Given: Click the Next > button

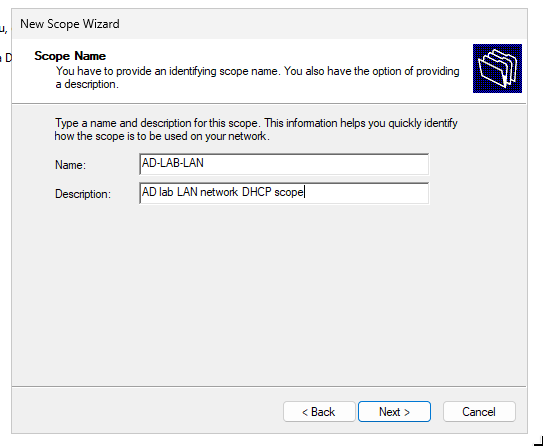Looking at the screenshot, I should tap(394, 412).
